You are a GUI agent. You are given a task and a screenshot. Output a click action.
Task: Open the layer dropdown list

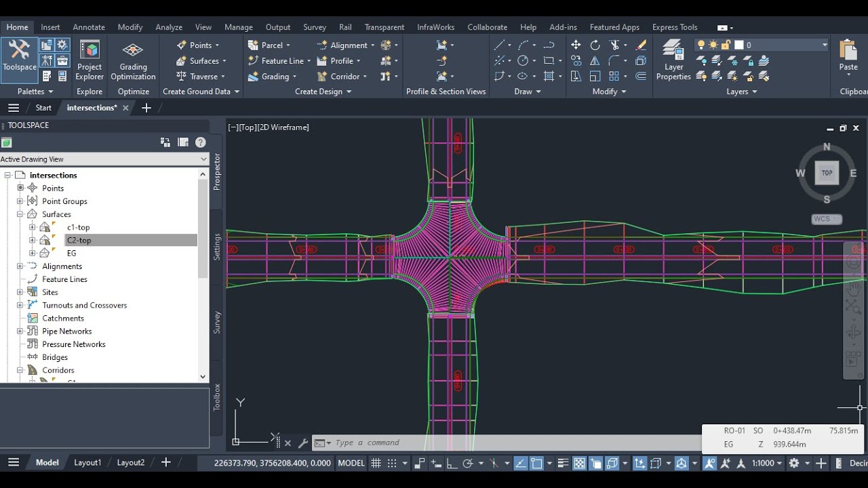pos(825,45)
